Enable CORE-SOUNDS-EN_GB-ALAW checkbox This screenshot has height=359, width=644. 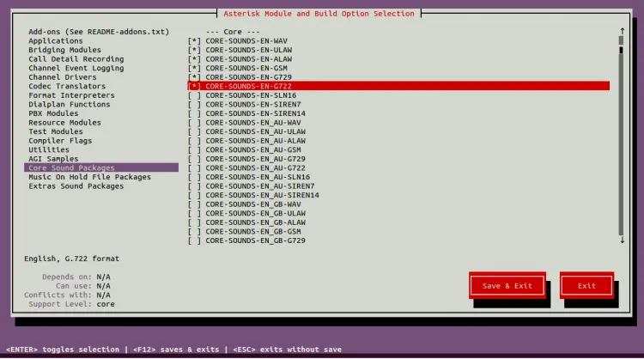tap(194, 222)
